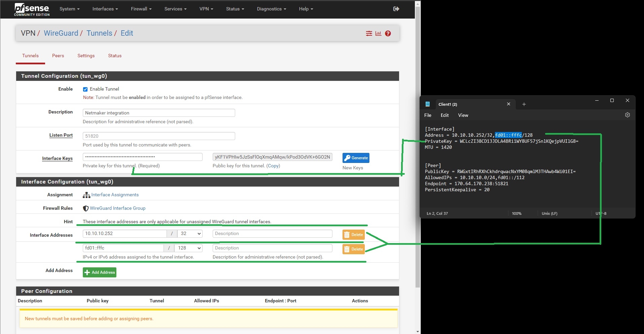This screenshot has width=644, height=334.
Task: Expand the Firewall menu
Action: click(x=141, y=9)
